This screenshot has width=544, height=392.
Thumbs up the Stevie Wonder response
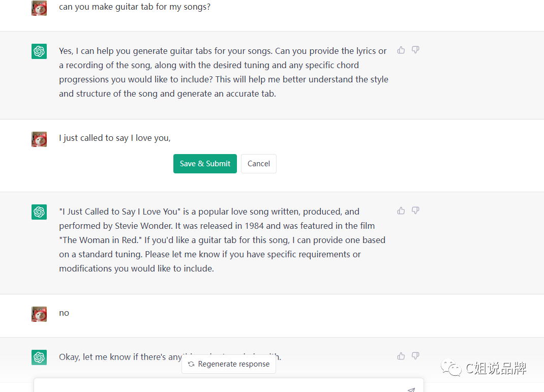point(401,210)
